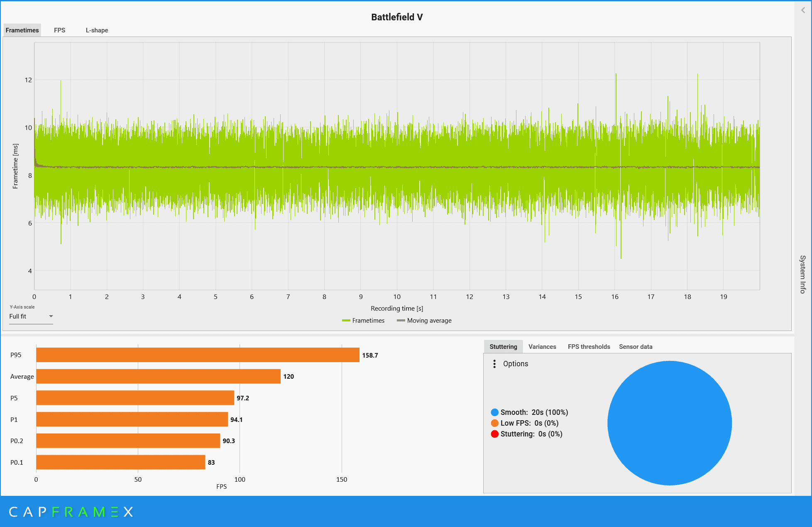
Task: Open the Options menu label
Action: [516, 364]
